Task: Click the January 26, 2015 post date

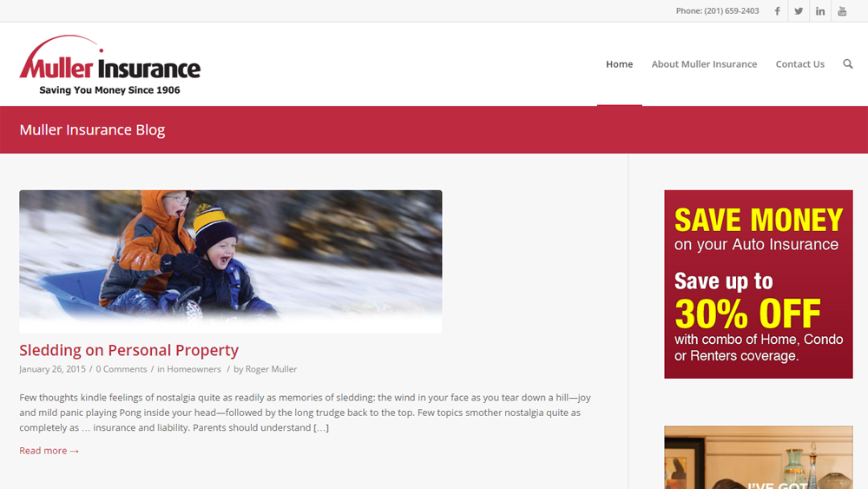Action: click(53, 369)
